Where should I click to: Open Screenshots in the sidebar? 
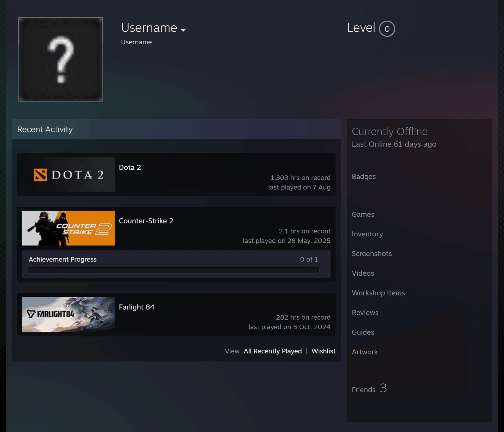point(372,254)
